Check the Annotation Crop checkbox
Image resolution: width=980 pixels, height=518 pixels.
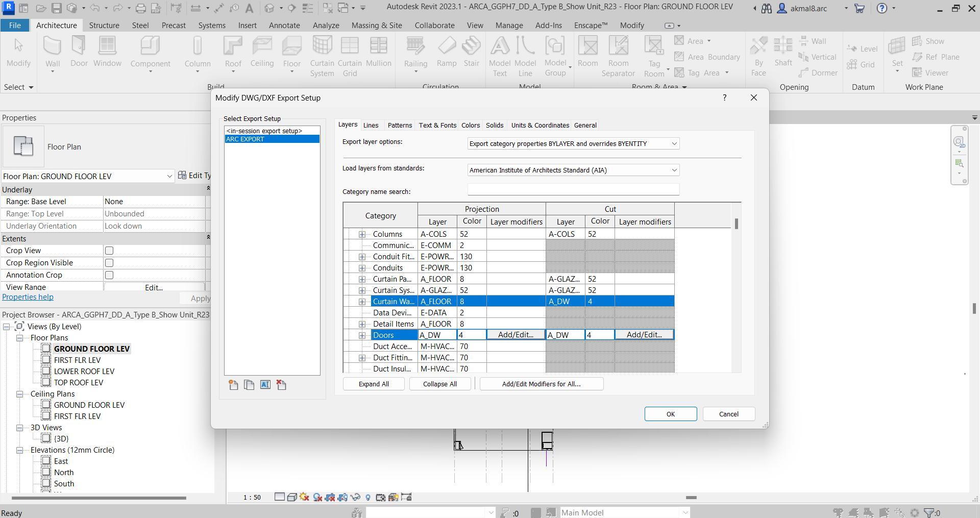click(x=109, y=275)
